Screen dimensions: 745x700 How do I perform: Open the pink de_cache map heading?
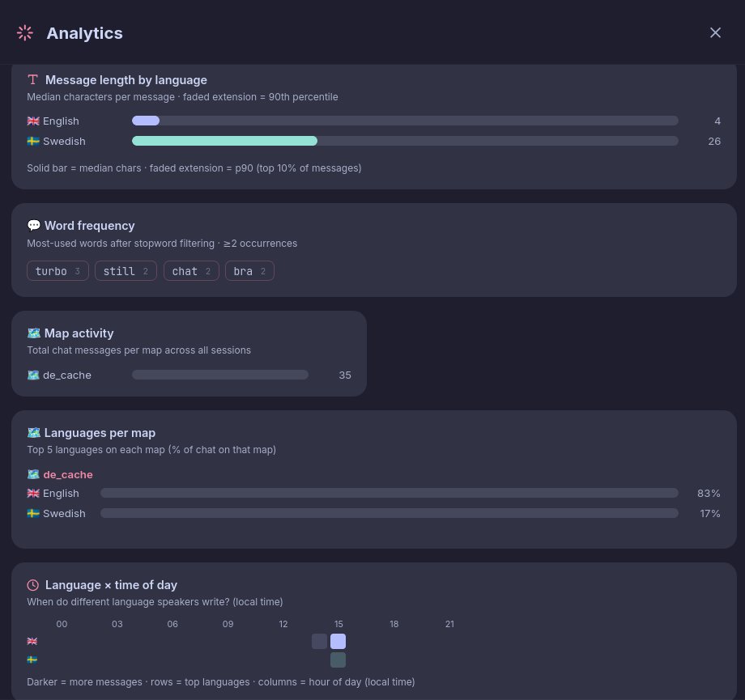point(68,474)
